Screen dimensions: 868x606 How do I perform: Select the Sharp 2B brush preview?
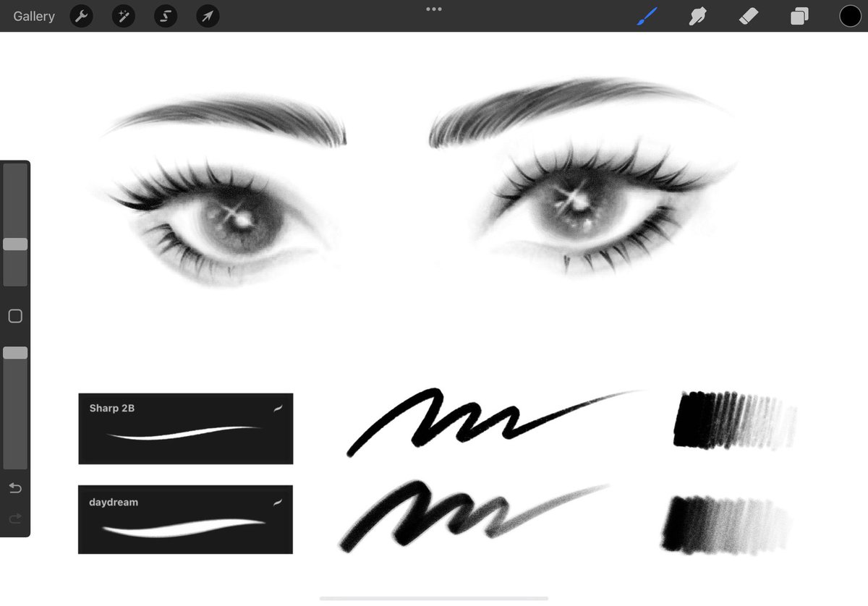(x=186, y=429)
